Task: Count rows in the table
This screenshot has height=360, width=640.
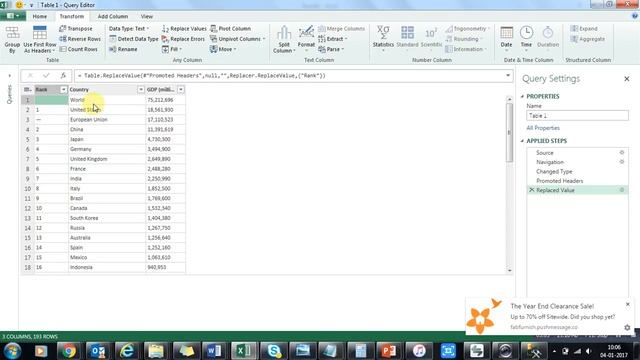Action: 78,49
